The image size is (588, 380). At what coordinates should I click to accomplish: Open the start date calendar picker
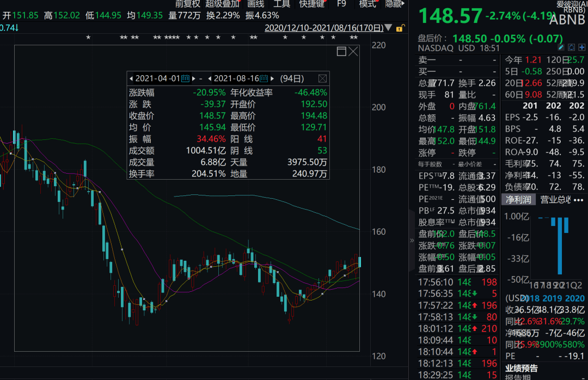[x=185, y=78]
